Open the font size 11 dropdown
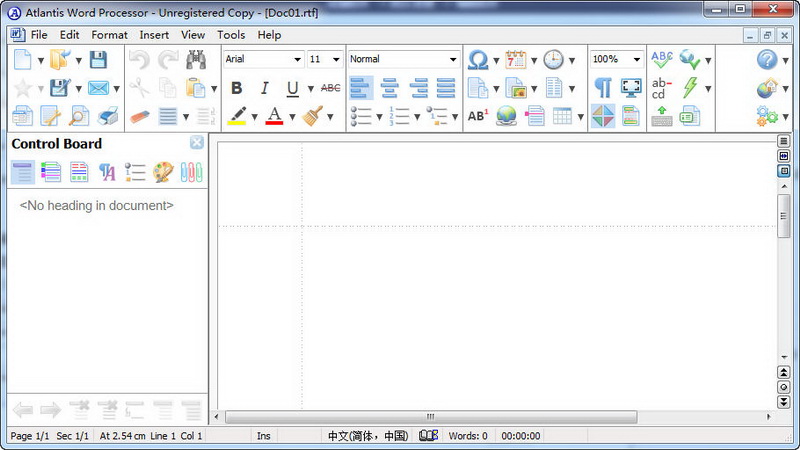The image size is (800, 450). pos(336,59)
